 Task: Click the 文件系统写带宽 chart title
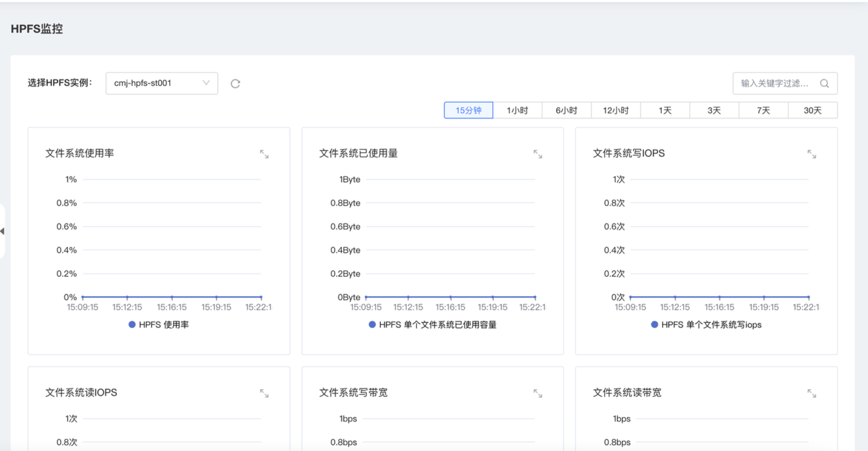click(354, 392)
